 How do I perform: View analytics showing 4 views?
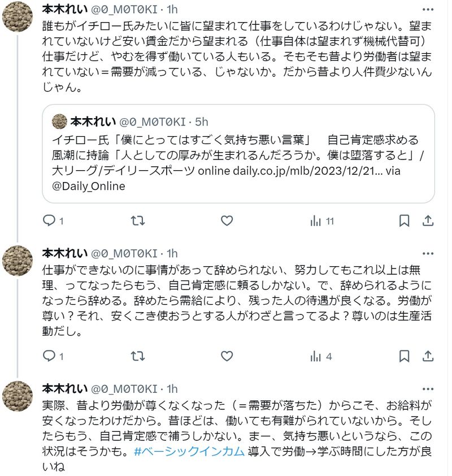point(321,356)
